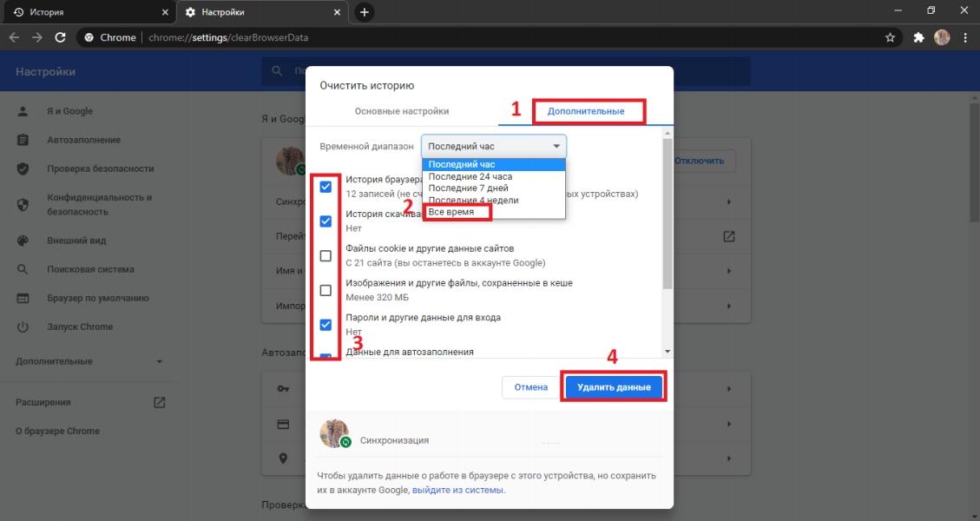The width and height of the screenshot is (980, 521).
Task: Choose Последние 24 часа option
Action: pyautogui.click(x=494, y=176)
